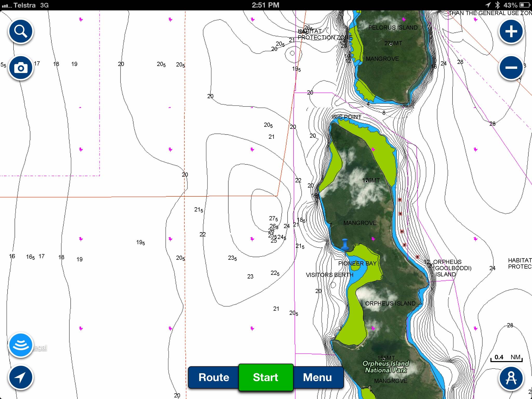532x399 pixels.
Task: Select the blue pushpin at Pioneer Bay
Action: pyautogui.click(x=345, y=245)
